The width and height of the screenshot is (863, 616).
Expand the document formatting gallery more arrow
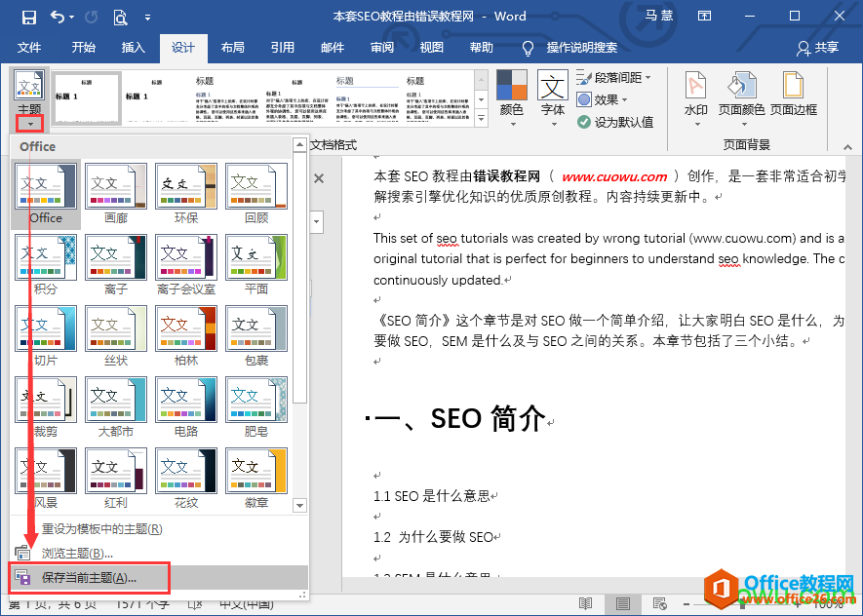[481, 118]
